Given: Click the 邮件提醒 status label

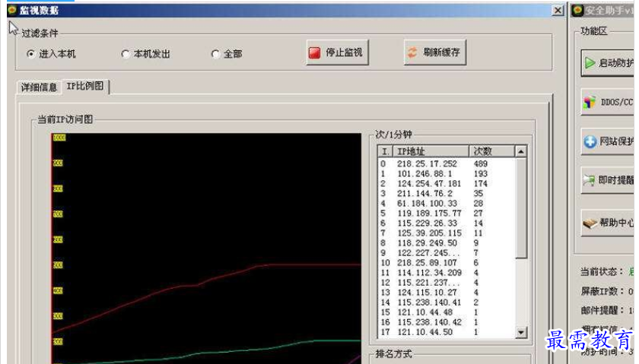Looking at the screenshot, I should click(602, 310).
